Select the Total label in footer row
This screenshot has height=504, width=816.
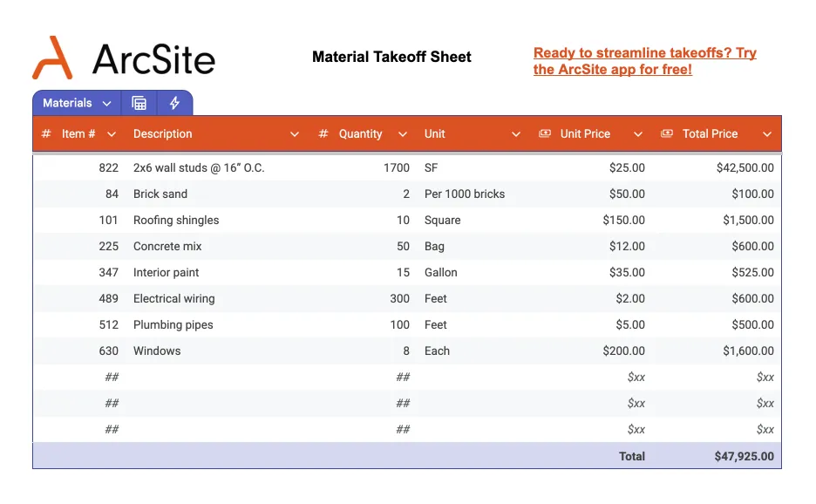click(x=632, y=456)
